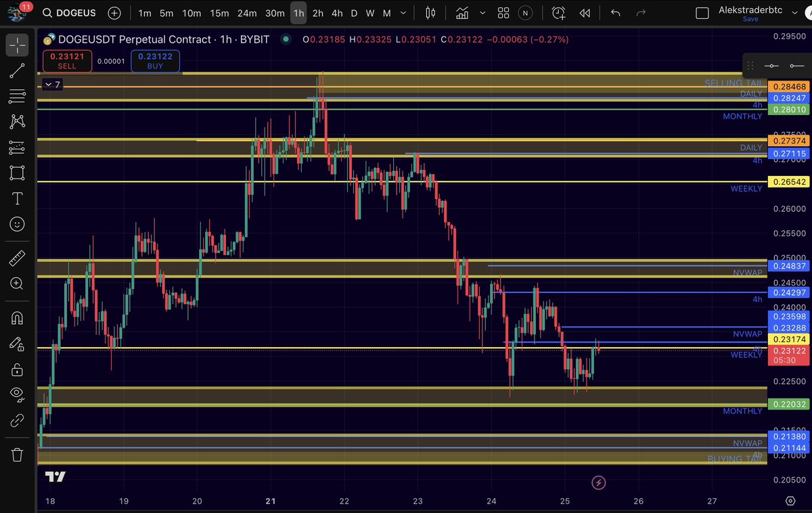Screen dimensions: 812x513
Task: Click the lightning bolt event icon
Action: point(598,483)
